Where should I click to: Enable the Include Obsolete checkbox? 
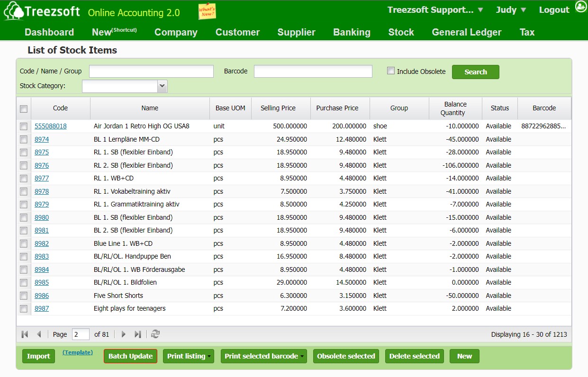[x=391, y=71]
